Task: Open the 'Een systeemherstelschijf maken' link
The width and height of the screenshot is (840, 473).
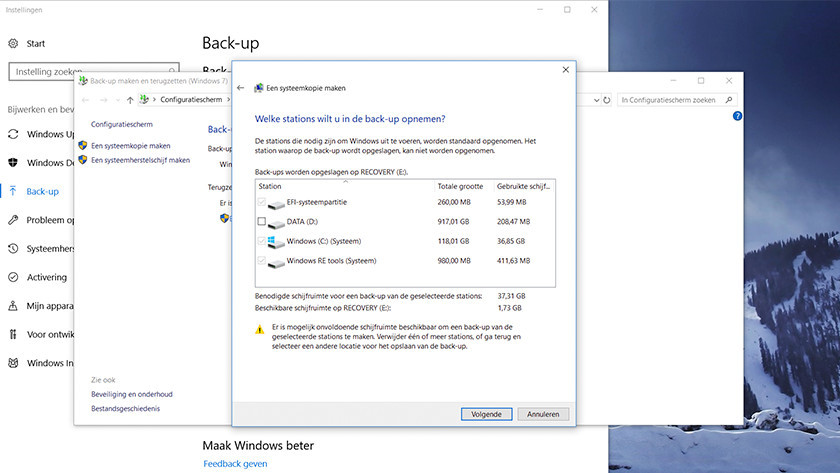Action: [x=140, y=160]
